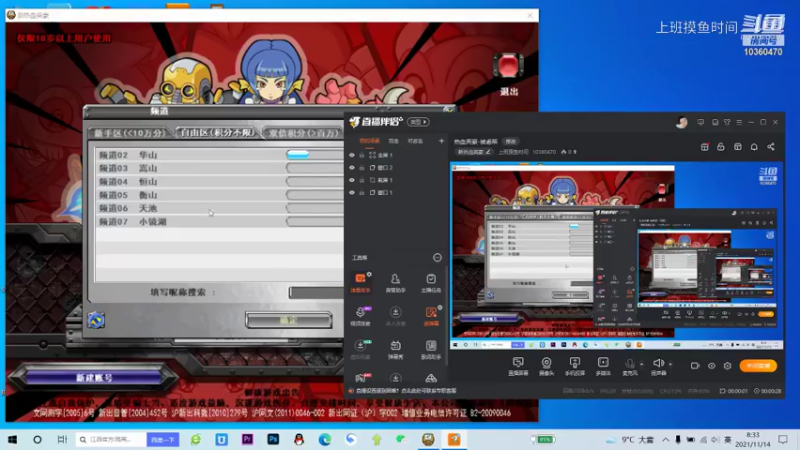
Task: Open the microphone link tool with purple badge
Action: point(360,316)
